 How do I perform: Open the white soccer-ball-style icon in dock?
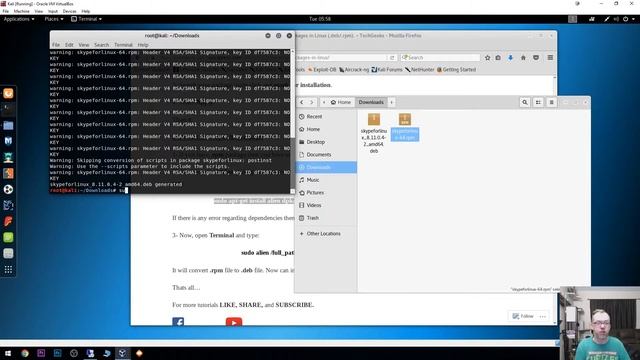[8, 189]
